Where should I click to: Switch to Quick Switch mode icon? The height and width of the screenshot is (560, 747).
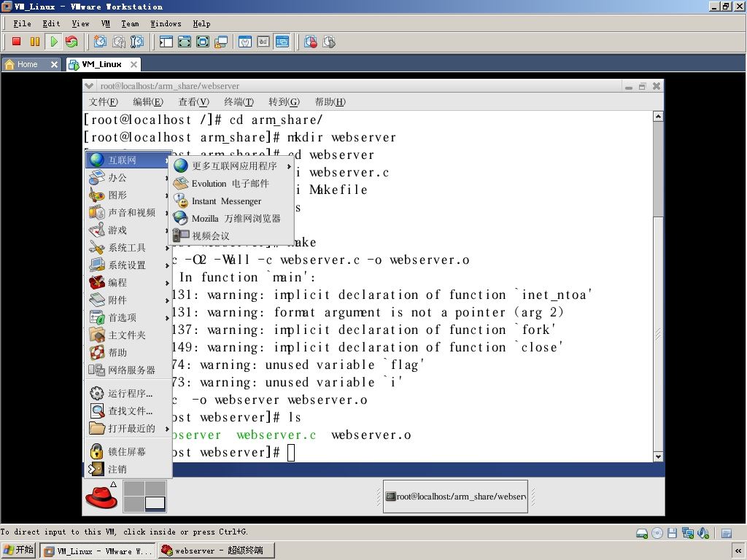185,42
